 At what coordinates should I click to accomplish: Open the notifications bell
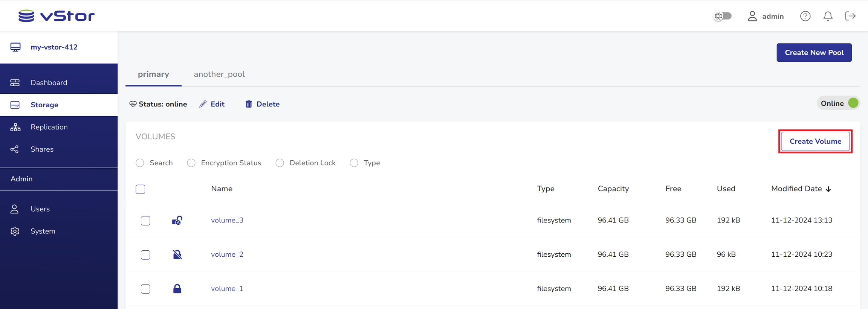click(828, 16)
